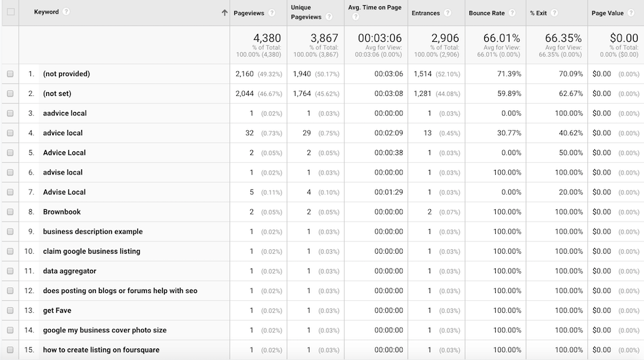Image resolution: width=644 pixels, height=360 pixels.
Task: Open help icon next to Pageviews header
Action: 272,13
